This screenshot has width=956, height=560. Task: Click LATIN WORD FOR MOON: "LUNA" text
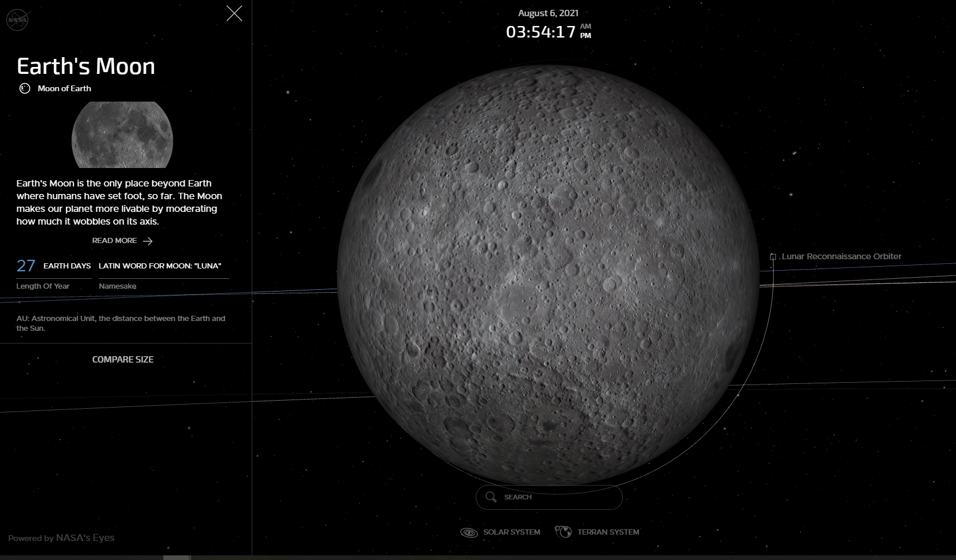point(160,266)
